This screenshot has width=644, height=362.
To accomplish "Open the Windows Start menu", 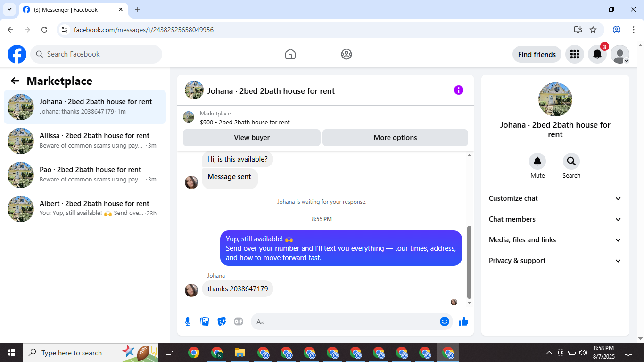I will point(11,353).
